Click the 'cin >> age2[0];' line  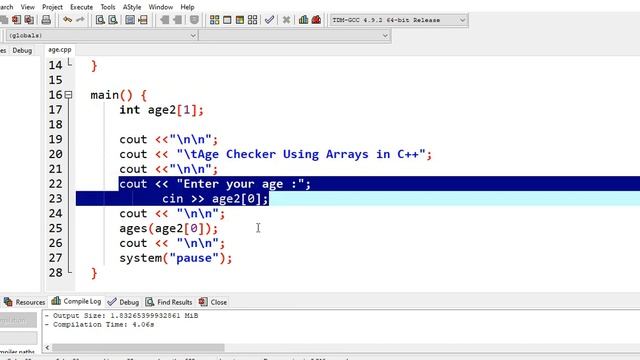pos(215,199)
